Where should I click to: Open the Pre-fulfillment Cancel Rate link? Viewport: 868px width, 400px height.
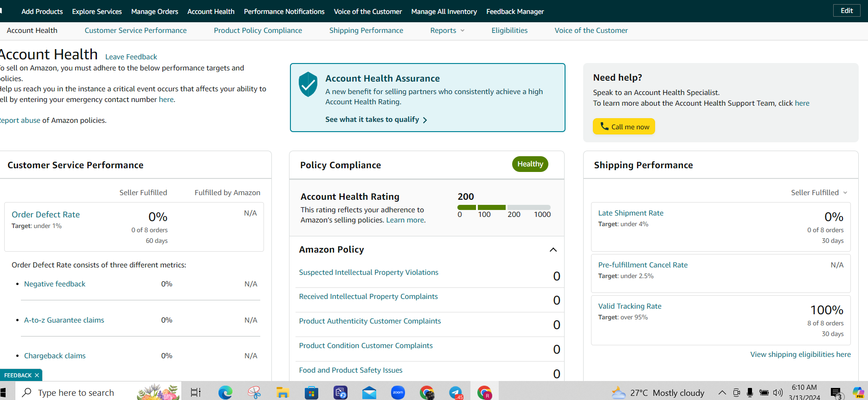[643, 265]
